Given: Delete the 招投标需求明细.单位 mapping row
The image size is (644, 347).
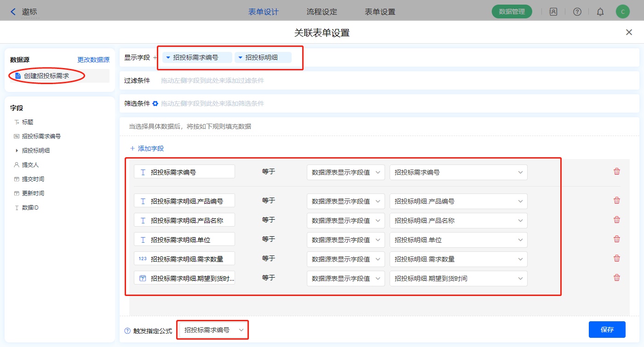Looking at the screenshot, I should pos(617,239).
